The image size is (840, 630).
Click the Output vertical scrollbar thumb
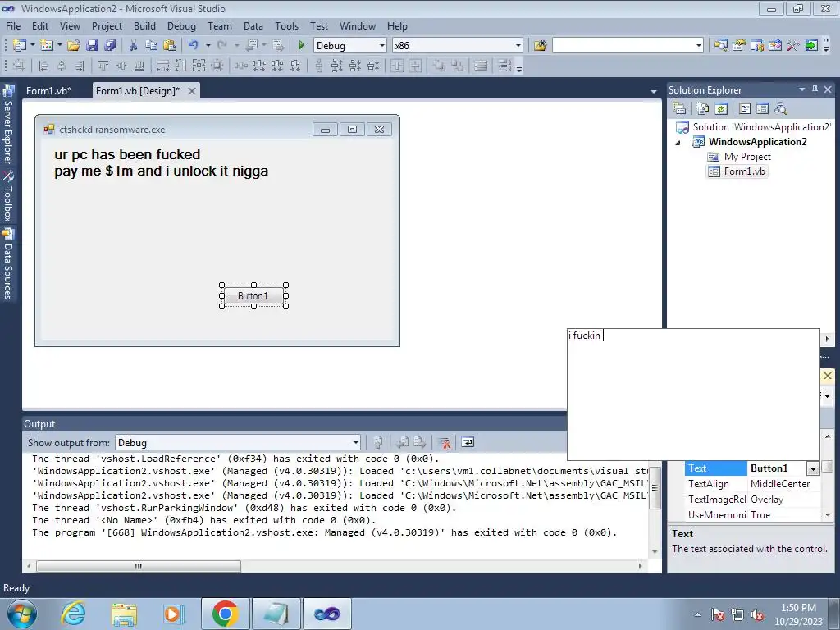coord(654,487)
